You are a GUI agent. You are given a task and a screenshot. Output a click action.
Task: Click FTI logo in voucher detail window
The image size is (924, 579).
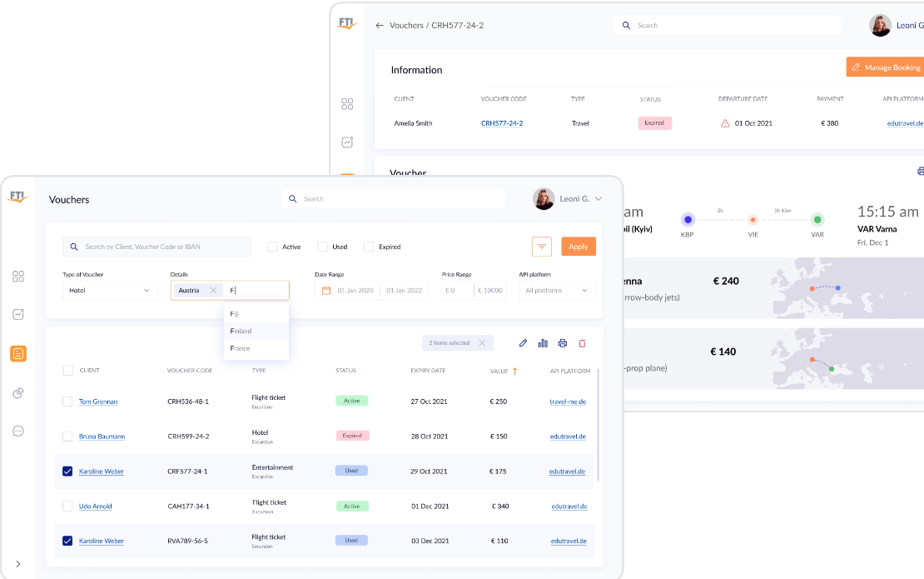[347, 23]
